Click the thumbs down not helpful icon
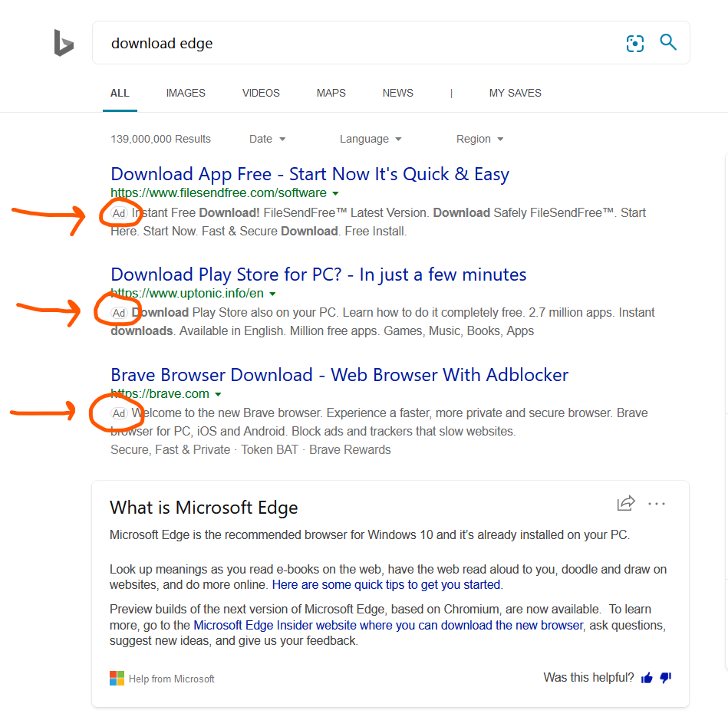Image resolution: width=728 pixels, height=720 pixels. [x=666, y=678]
